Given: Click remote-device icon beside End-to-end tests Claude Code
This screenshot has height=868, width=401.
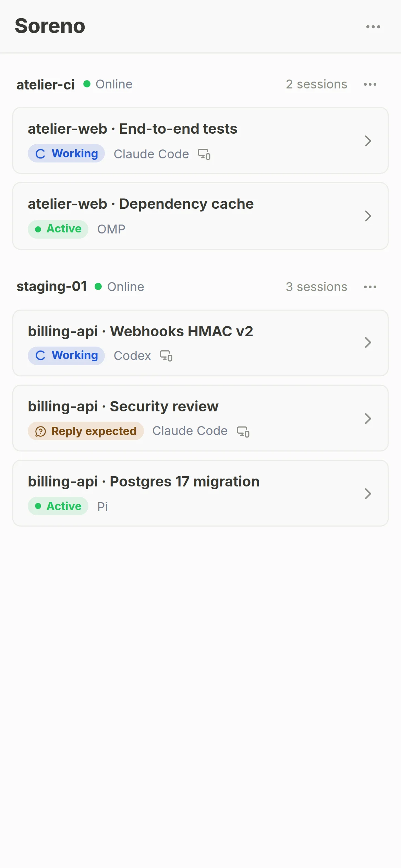Looking at the screenshot, I should (204, 154).
